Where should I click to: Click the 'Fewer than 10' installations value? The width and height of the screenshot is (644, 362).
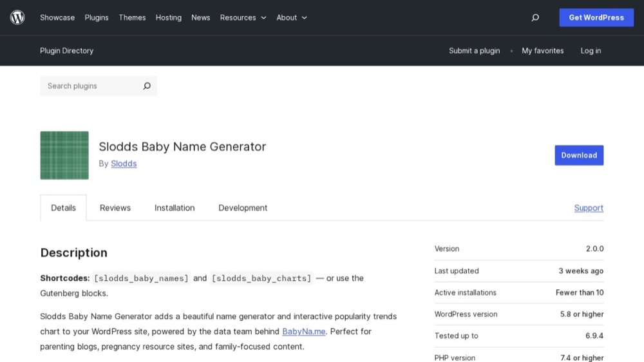(580, 292)
